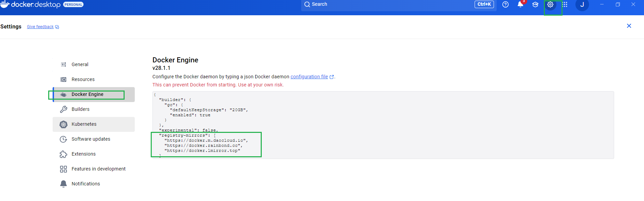Select the General settings tab
Viewport: 644px width, 201px height.
point(94,64)
